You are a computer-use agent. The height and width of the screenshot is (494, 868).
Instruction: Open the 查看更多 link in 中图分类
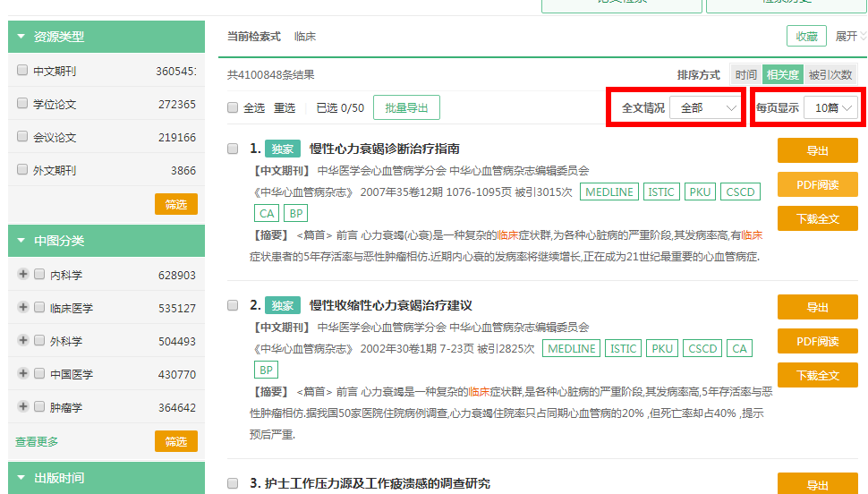37,442
